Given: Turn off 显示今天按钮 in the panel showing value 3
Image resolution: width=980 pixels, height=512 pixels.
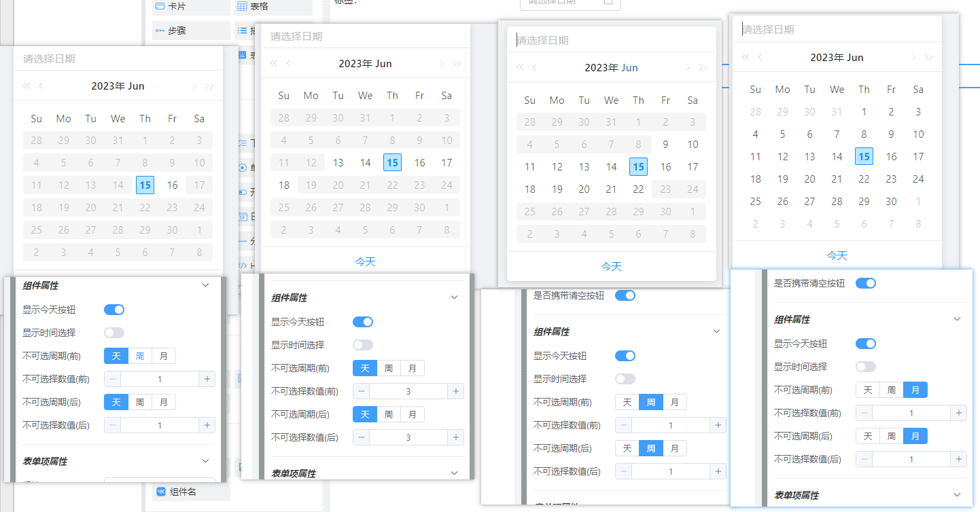Looking at the screenshot, I should click(363, 322).
